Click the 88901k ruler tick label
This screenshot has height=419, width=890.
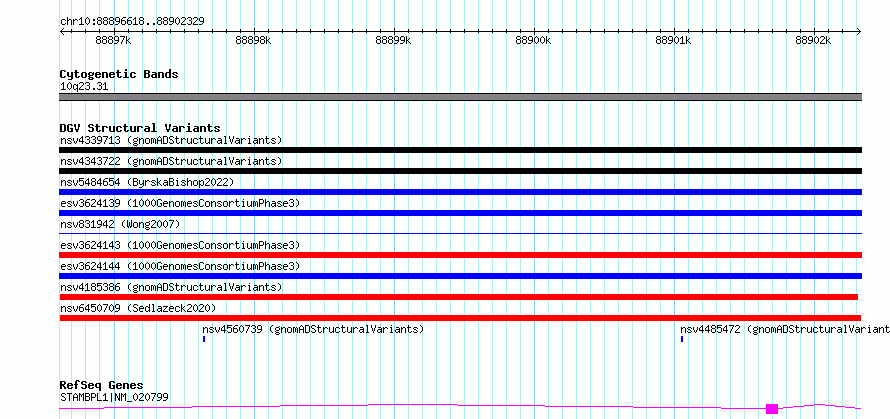click(673, 40)
